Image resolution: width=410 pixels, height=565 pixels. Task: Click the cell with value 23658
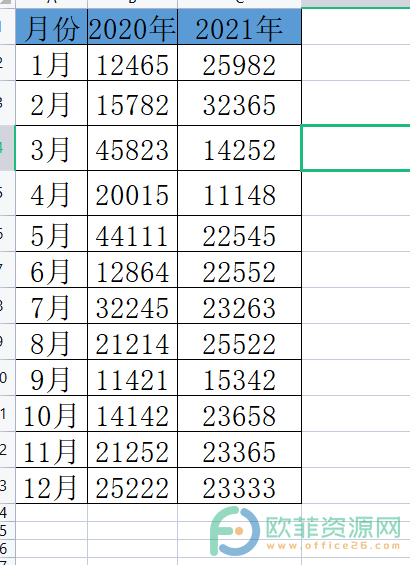240,414
